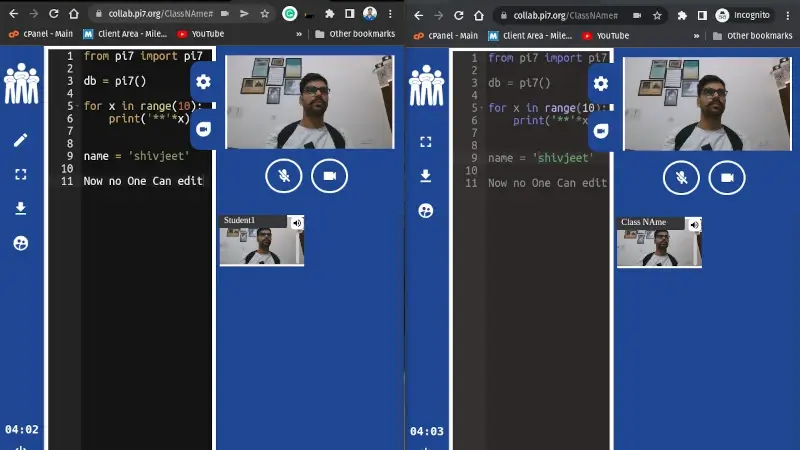This screenshot has height=450, width=800.
Task: Mute Student1 speaker icon
Action: pos(297,223)
